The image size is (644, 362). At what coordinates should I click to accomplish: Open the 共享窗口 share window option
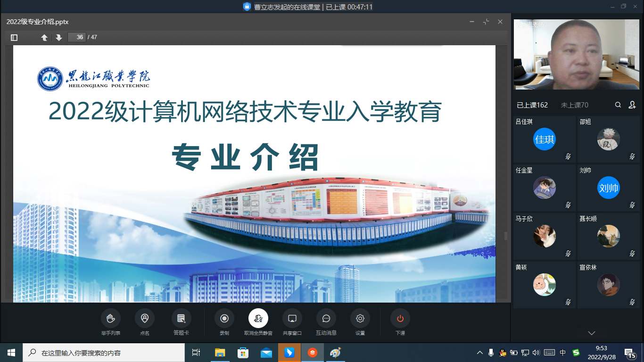pyautogui.click(x=292, y=319)
